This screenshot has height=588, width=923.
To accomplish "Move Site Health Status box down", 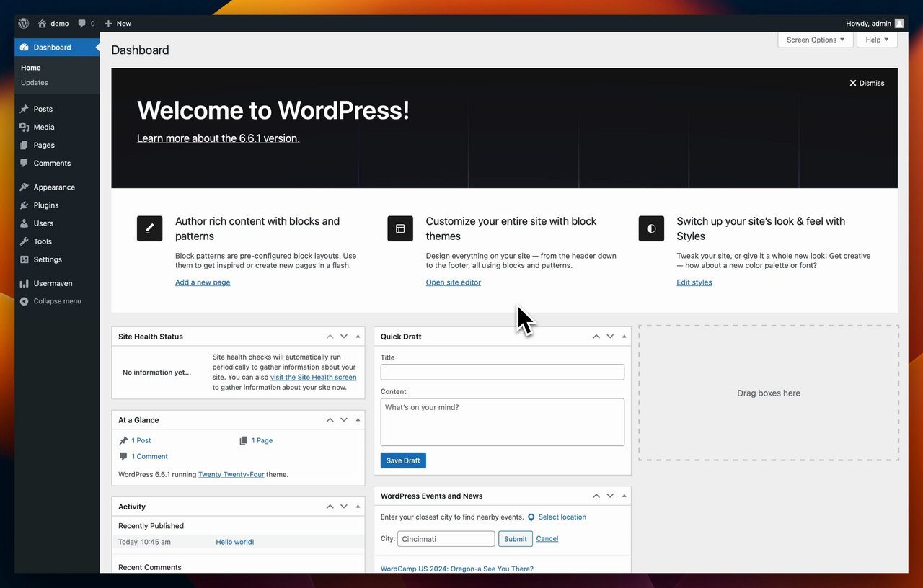I will (x=344, y=337).
